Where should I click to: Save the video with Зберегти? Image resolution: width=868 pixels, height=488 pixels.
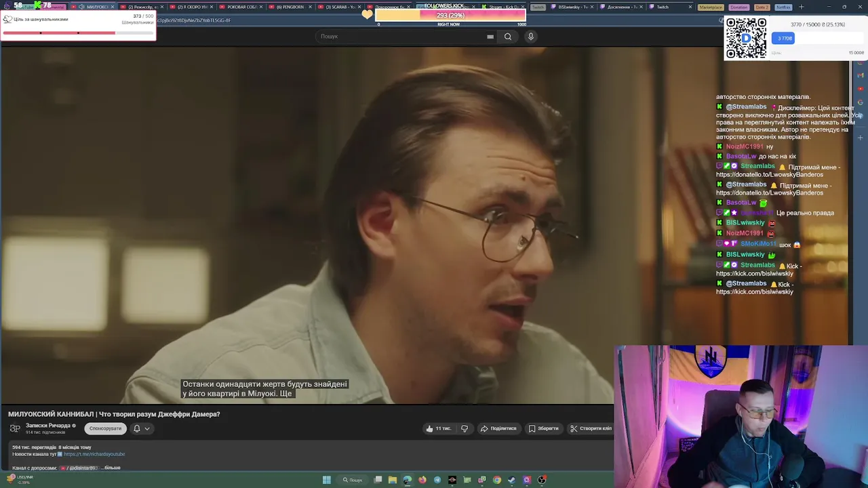(544, 428)
